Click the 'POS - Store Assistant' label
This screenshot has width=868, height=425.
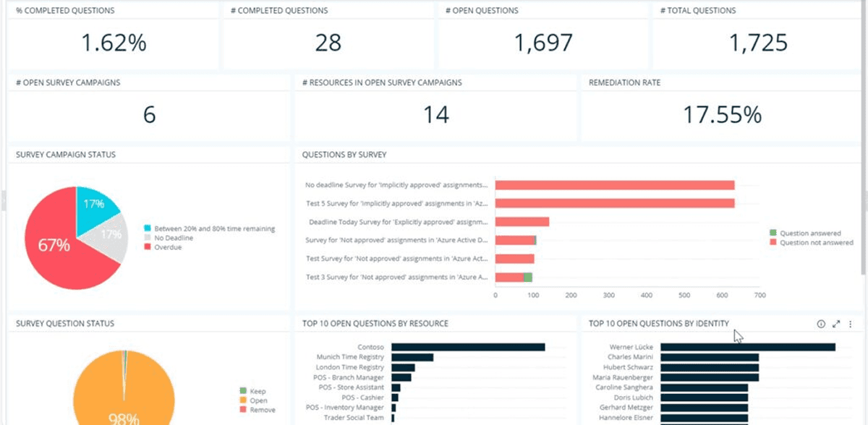tap(351, 387)
